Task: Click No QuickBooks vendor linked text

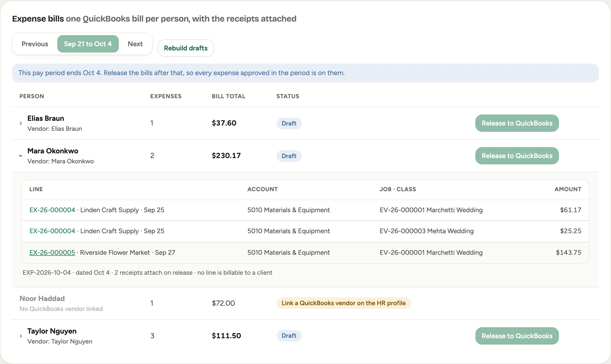Action: (61, 309)
